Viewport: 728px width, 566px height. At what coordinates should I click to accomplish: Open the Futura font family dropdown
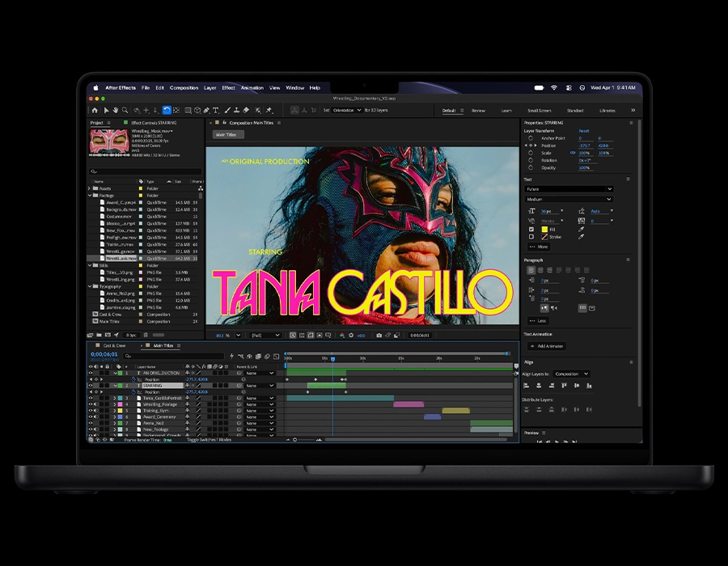point(569,189)
